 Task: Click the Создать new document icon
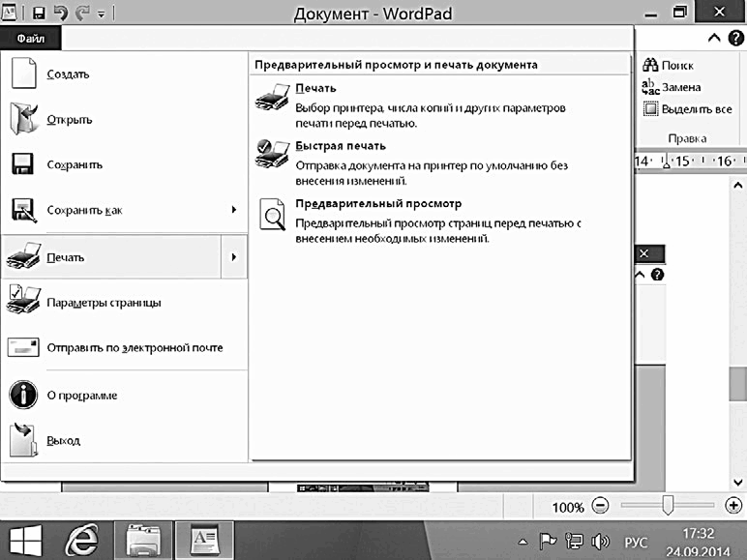(x=23, y=73)
